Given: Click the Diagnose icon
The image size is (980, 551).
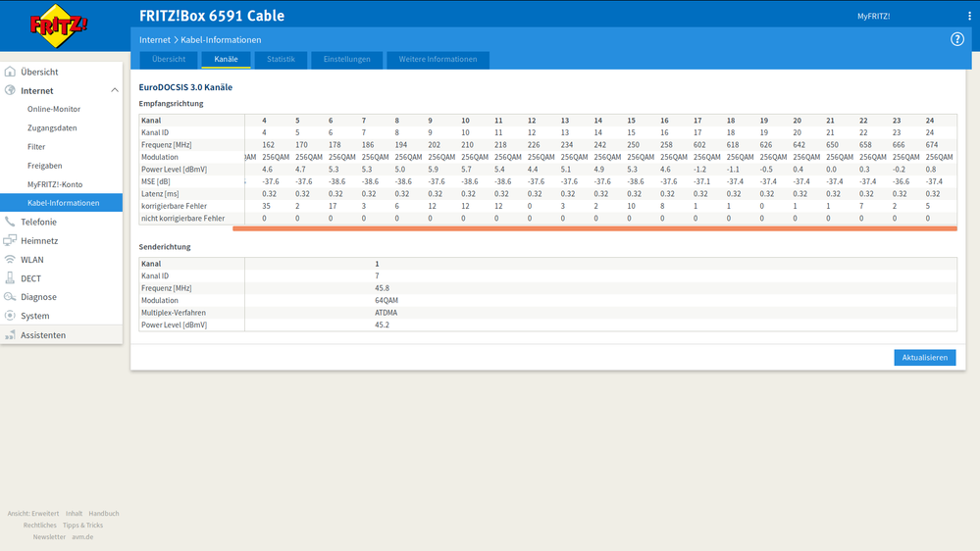Looking at the screenshot, I should click(10, 297).
